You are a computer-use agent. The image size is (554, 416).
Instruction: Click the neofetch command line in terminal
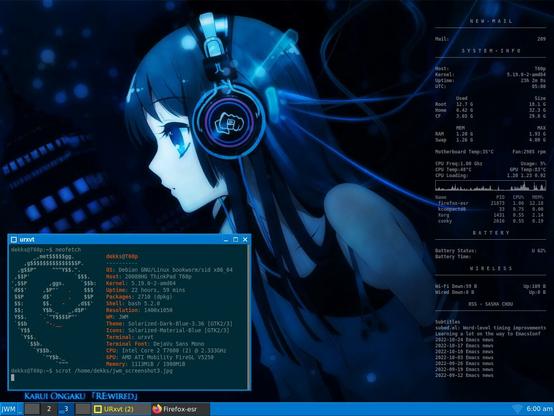(x=46, y=250)
